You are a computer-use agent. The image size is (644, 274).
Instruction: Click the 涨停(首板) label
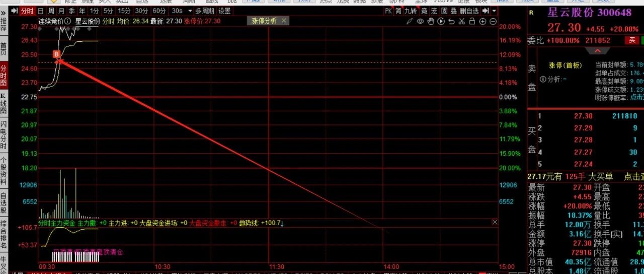click(x=565, y=65)
